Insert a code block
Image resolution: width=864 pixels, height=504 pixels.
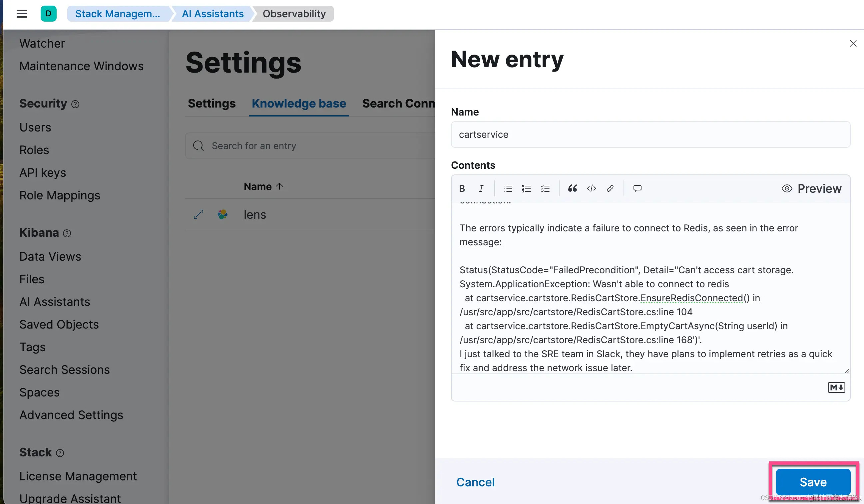coord(592,188)
